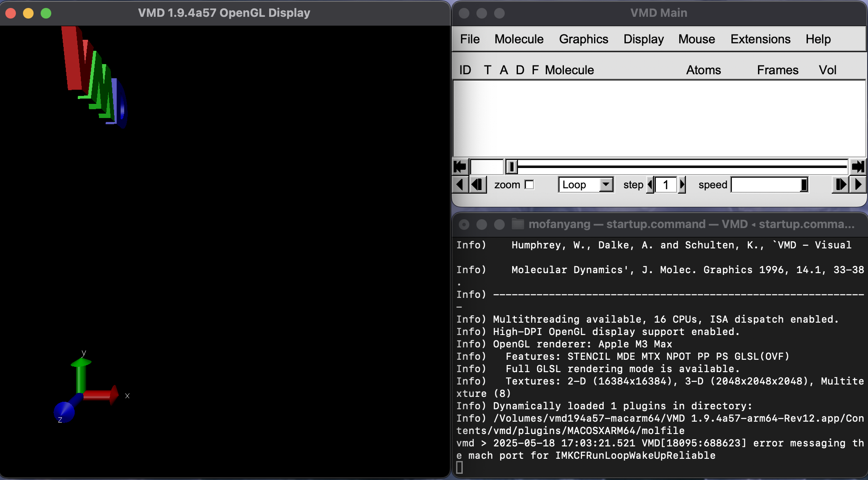The image size is (868, 480).
Task: Enable the zoom checkbox
Action: point(529,185)
